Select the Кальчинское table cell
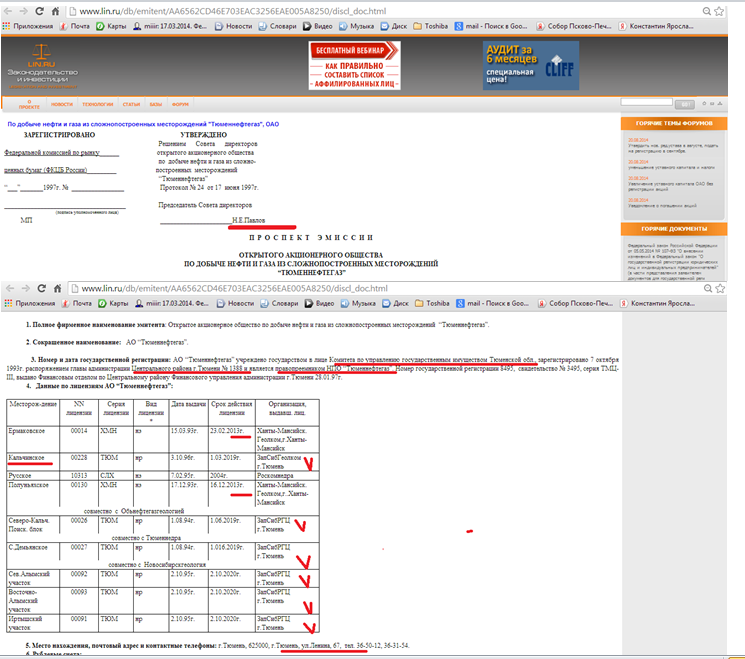Image resolution: width=745 pixels, height=659 pixels. pos(33,461)
